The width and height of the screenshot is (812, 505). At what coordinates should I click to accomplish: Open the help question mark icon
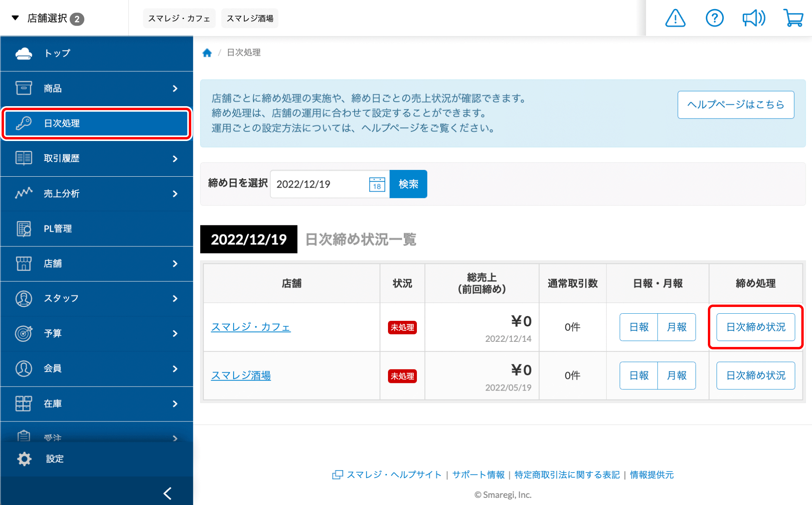point(715,18)
